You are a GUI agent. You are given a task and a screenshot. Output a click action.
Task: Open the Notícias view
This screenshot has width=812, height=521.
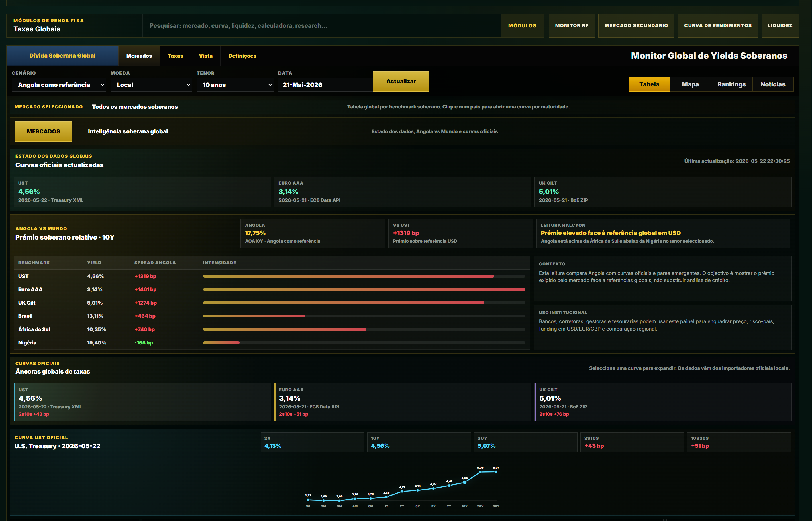click(x=773, y=84)
